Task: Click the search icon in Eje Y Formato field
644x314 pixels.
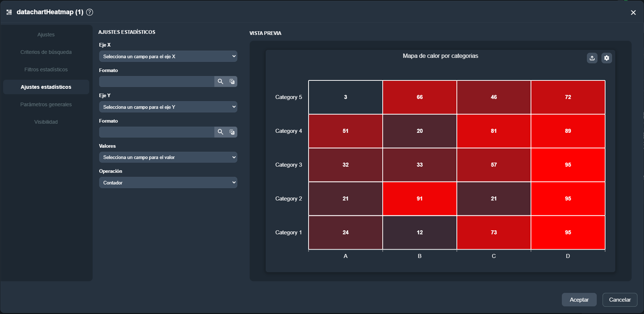Action: 220,132
